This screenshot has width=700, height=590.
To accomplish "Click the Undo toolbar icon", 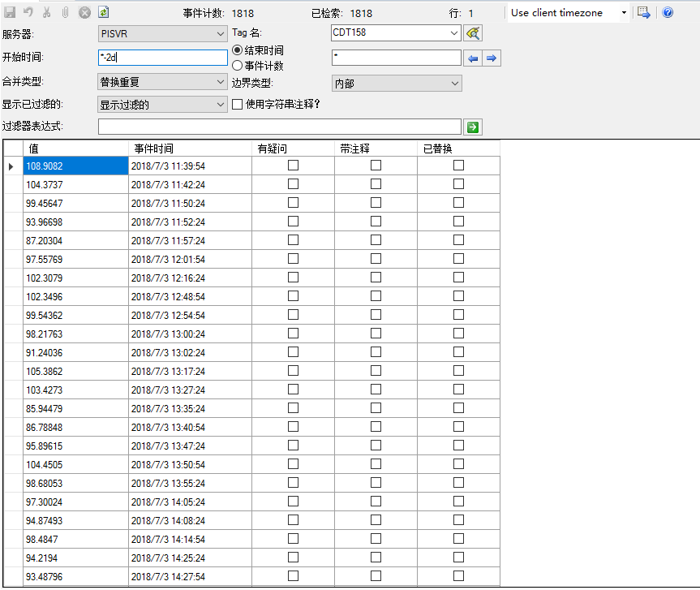I will [28, 12].
